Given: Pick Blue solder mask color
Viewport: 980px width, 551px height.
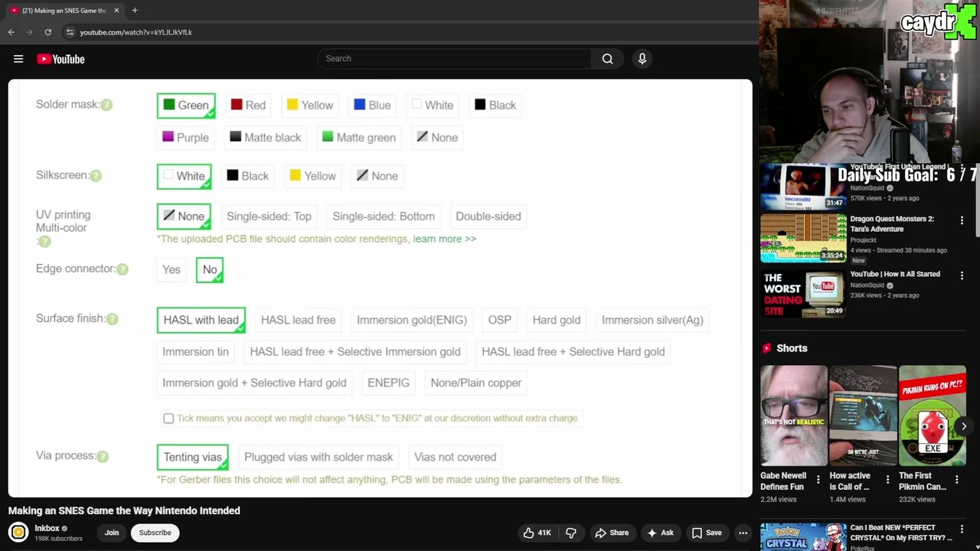Looking at the screenshot, I should tap(372, 106).
